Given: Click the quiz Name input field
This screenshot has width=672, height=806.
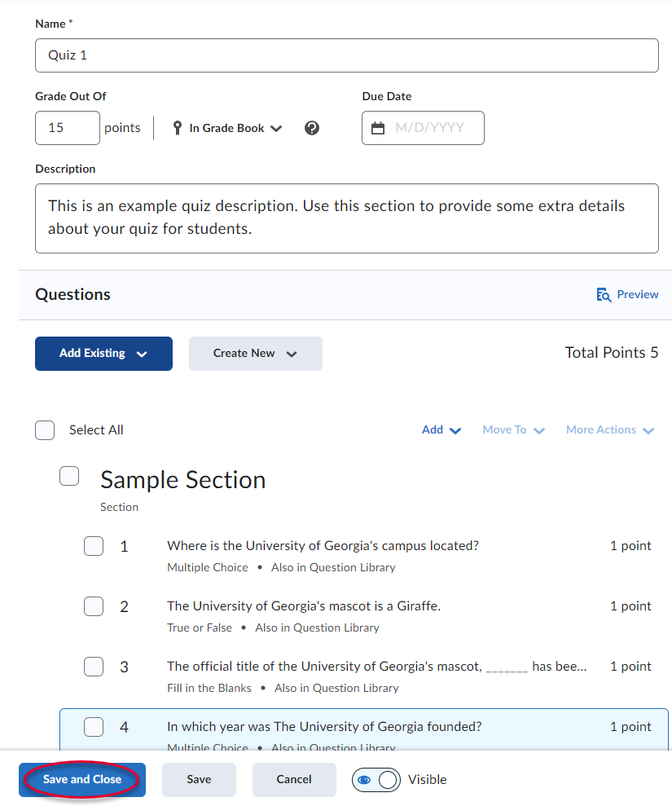Looking at the screenshot, I should (346, 55).
